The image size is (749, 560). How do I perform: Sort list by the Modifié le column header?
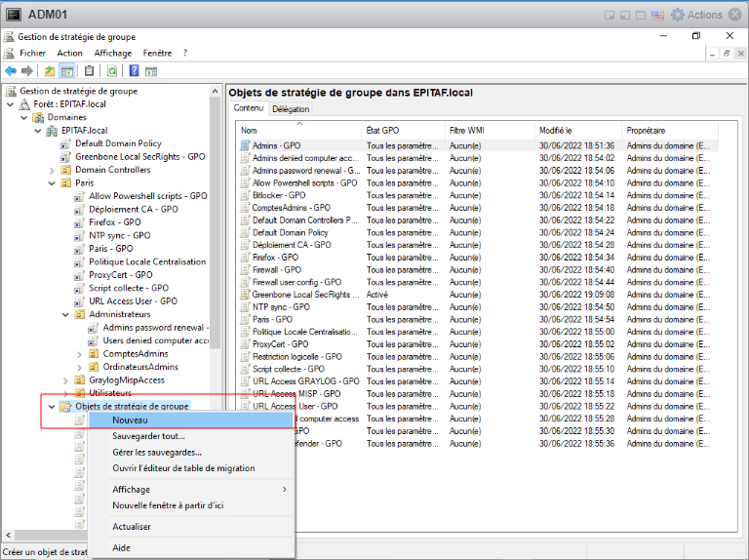tap(556, 130)
